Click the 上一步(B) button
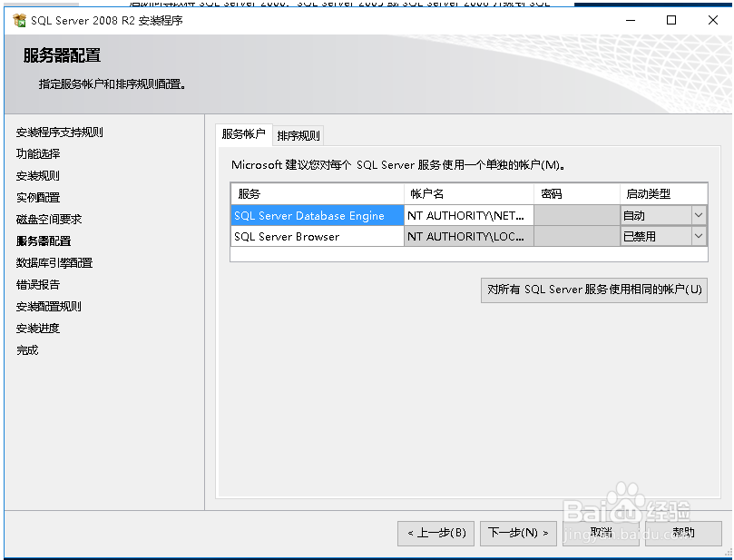Viewport: 734px width, 560px height. coord(436,534)
